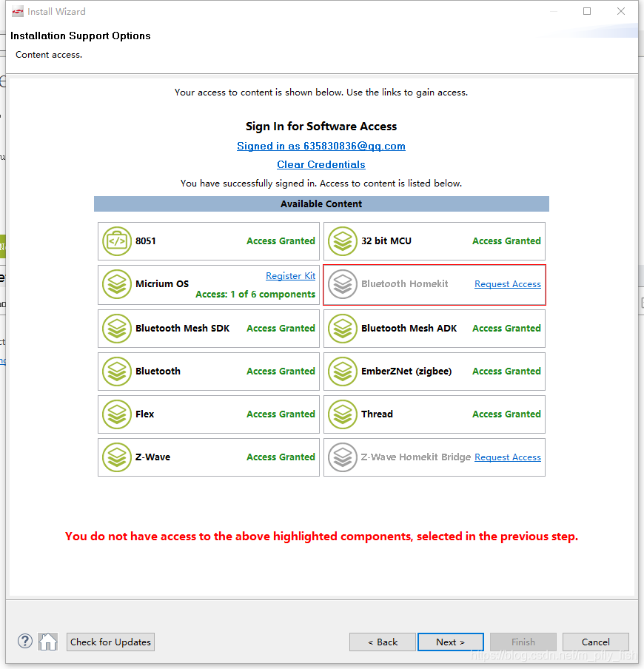Click the Thread label
Screen dimensions: 644x669
(x=377, y=414)
